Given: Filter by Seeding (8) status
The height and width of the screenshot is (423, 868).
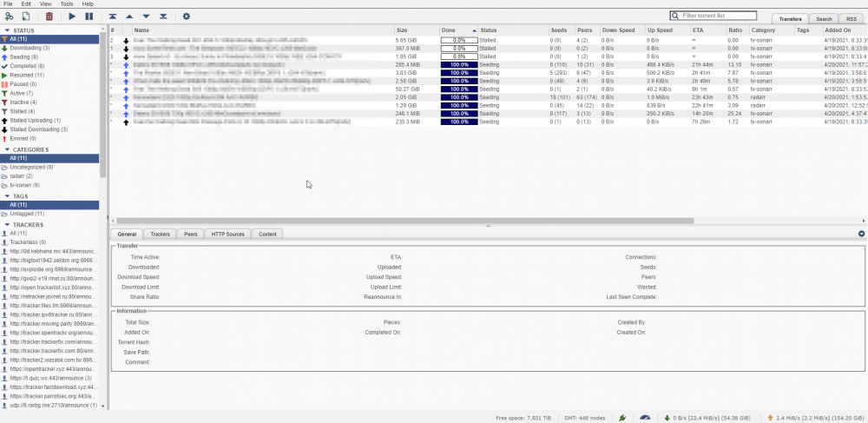Looking at the screenshot, I should click(x=23, y=57).
